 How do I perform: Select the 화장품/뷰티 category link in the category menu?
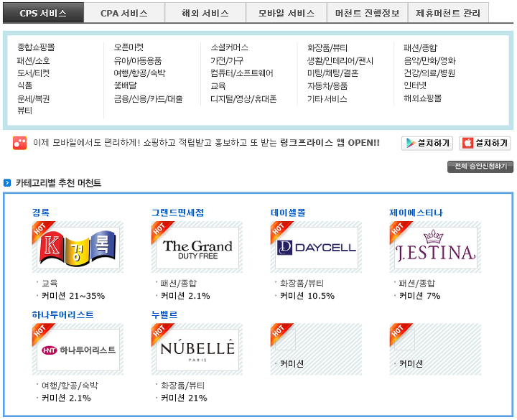click(327, 48)
